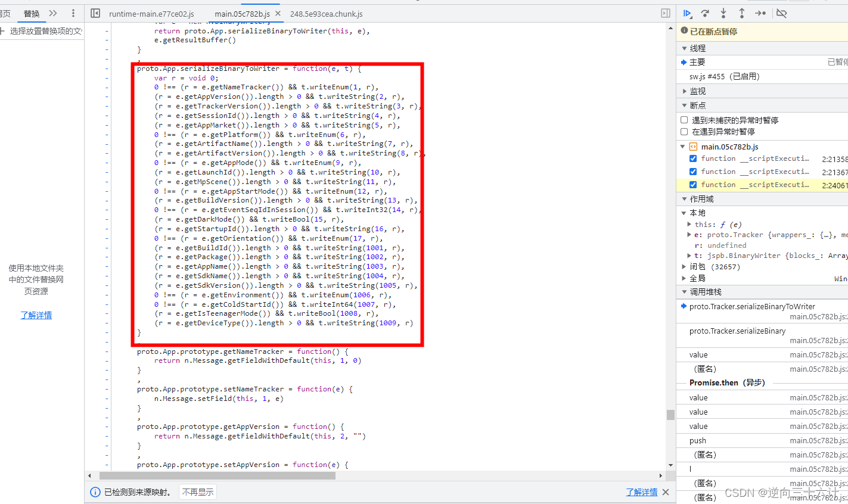Collapse the 本地 local scope
The width and height of the screenshot is (848, 504).
[x=684, y=213]
